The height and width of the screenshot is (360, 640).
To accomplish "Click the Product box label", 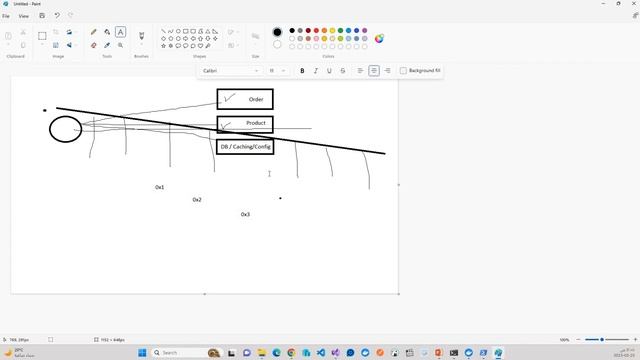I will pyautogui.click(x=256, y=123).
